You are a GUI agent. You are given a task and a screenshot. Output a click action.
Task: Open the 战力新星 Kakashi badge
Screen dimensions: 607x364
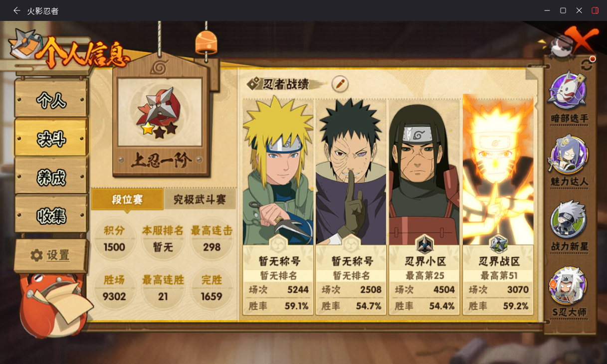point(569,219)
